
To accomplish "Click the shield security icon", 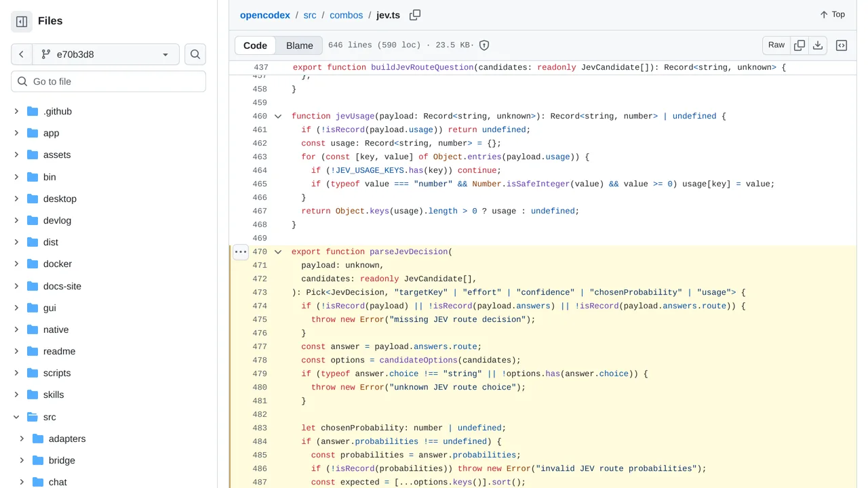I will 484,45.
